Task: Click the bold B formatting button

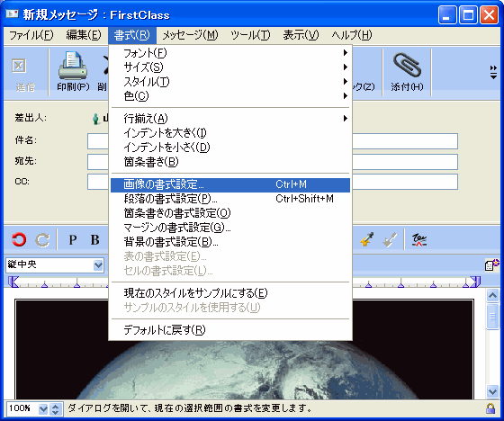Action: click(94, 240)
